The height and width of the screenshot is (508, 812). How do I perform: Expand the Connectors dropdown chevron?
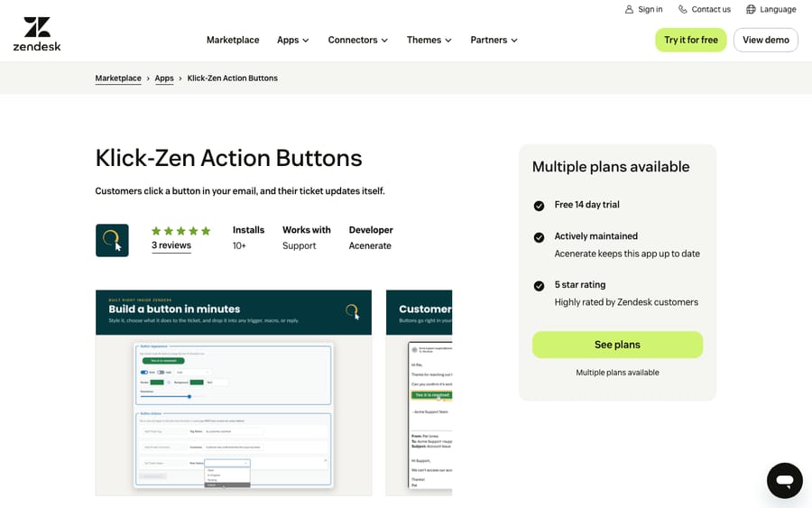[x=384, y=41]
